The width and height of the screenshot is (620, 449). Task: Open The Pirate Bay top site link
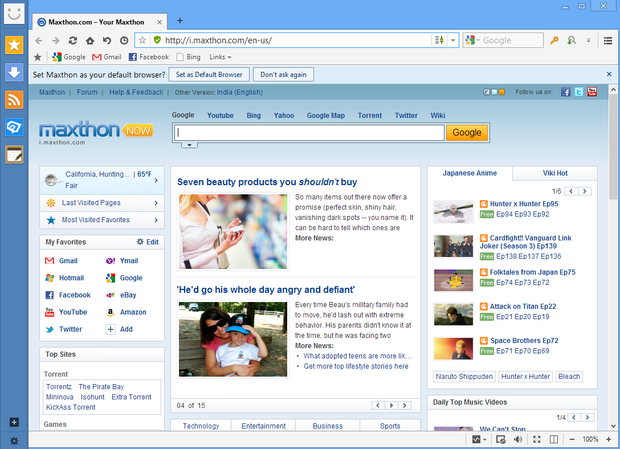point(101,387)
